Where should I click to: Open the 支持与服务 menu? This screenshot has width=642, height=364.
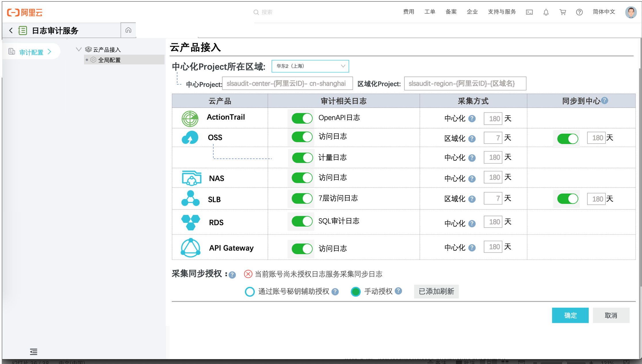[x=502, y=12]
